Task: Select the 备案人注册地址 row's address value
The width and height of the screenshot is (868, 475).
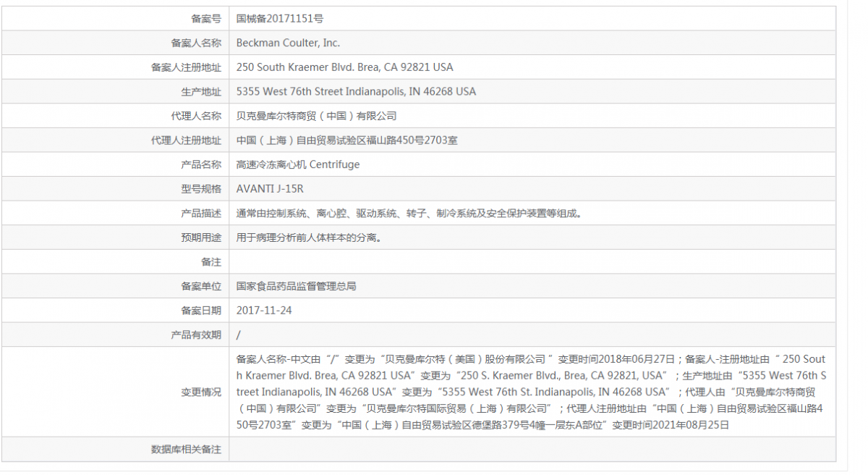Action: (x=344, y=67)
